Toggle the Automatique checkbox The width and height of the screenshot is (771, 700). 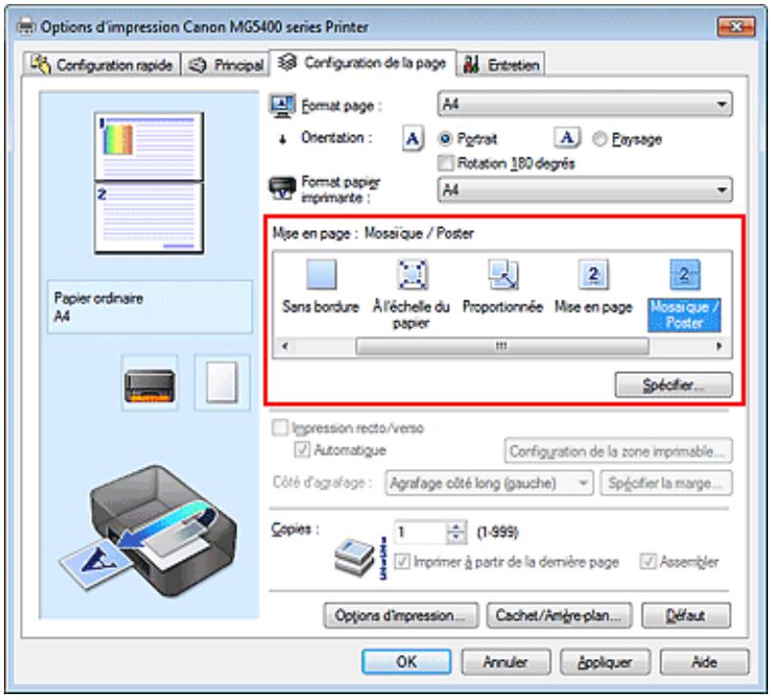(302, 449)
